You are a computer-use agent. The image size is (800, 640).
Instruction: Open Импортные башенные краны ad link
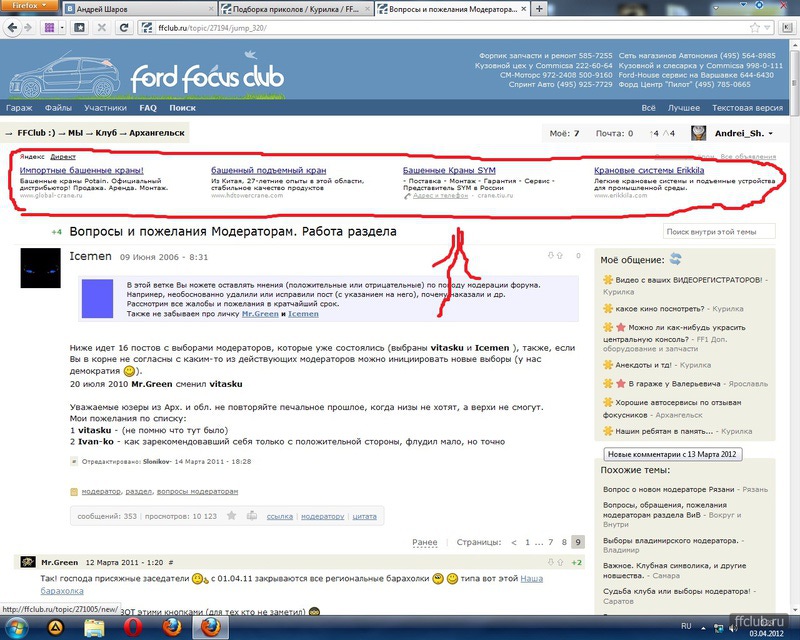pos(82,170)
